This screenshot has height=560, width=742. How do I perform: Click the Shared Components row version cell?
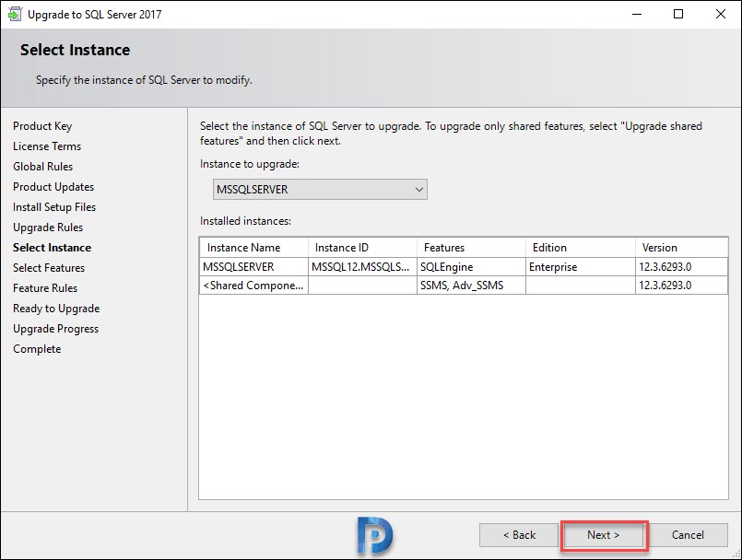pos(681,286)
